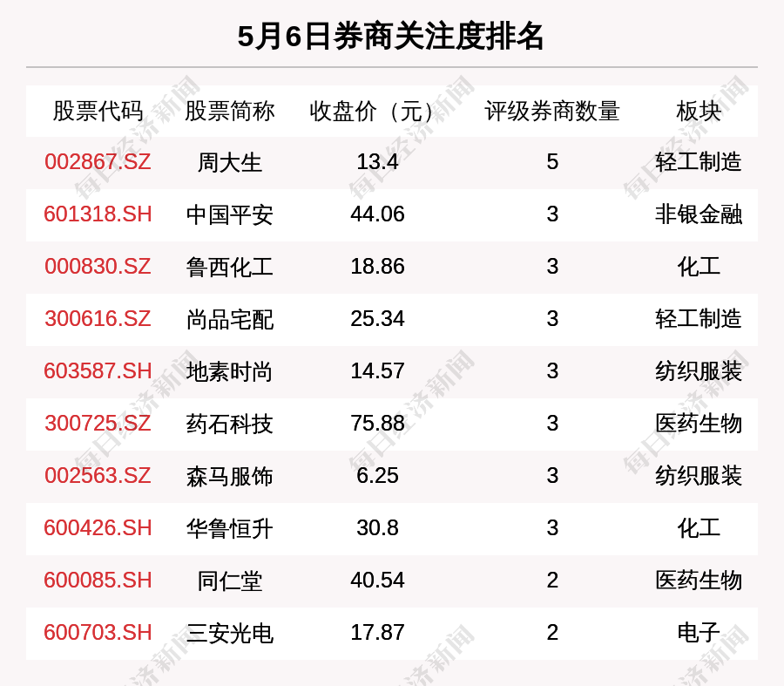Click the title 5月6日券商关注度排名
This screenshot has height=686, width=784.
click(x=390, y=37)
